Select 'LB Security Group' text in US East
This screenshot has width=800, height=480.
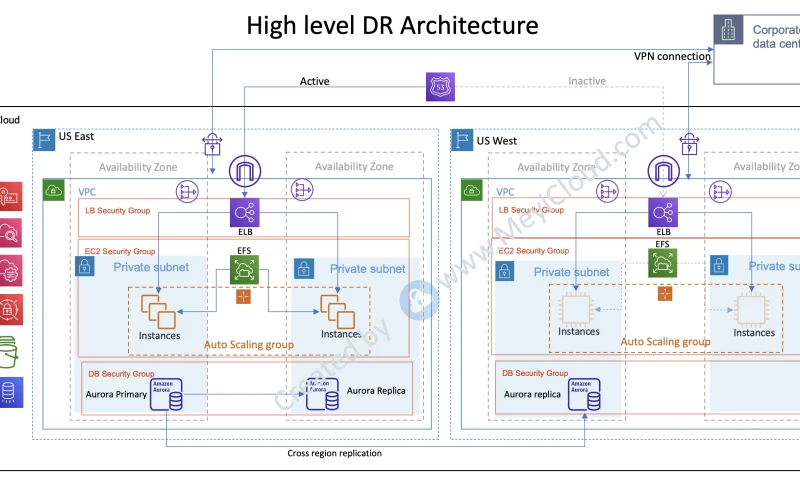[x=117, y=210]
